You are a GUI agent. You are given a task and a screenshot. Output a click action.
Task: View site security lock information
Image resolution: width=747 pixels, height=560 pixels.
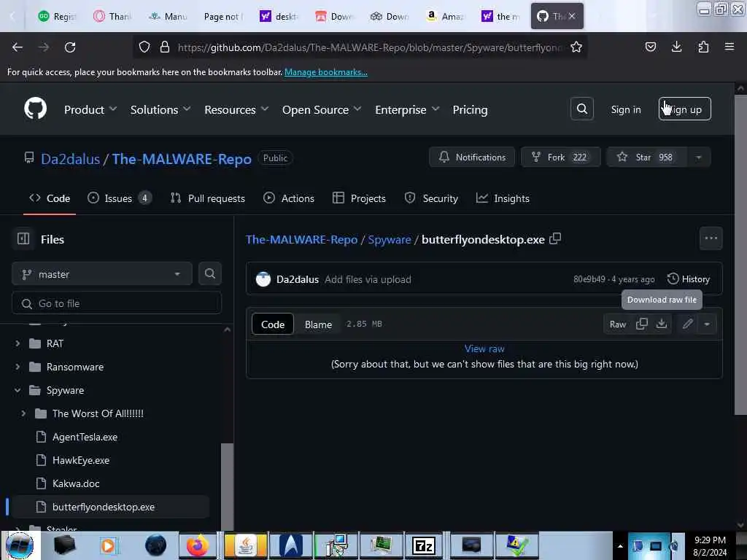click(165, 47)
